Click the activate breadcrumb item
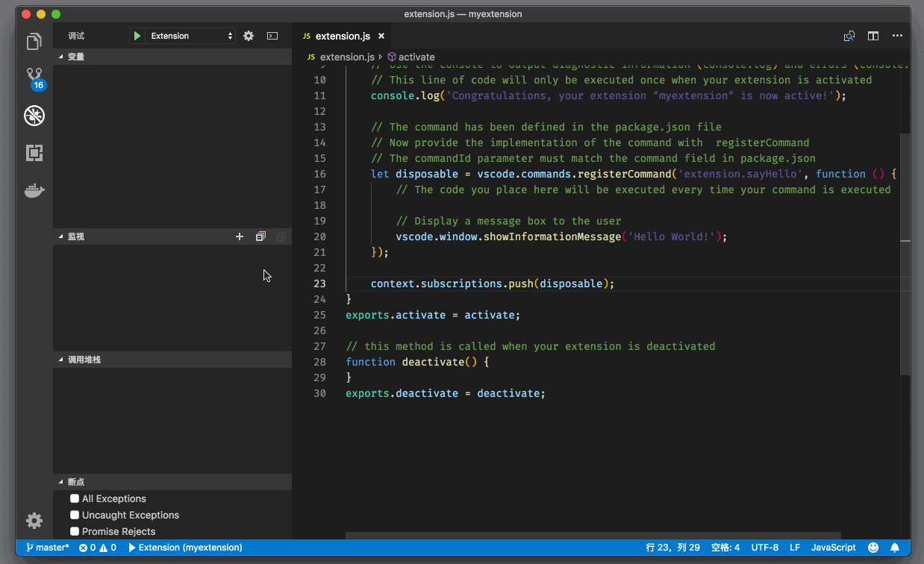The height and width of the screenshot is (564, 924). 416,57
